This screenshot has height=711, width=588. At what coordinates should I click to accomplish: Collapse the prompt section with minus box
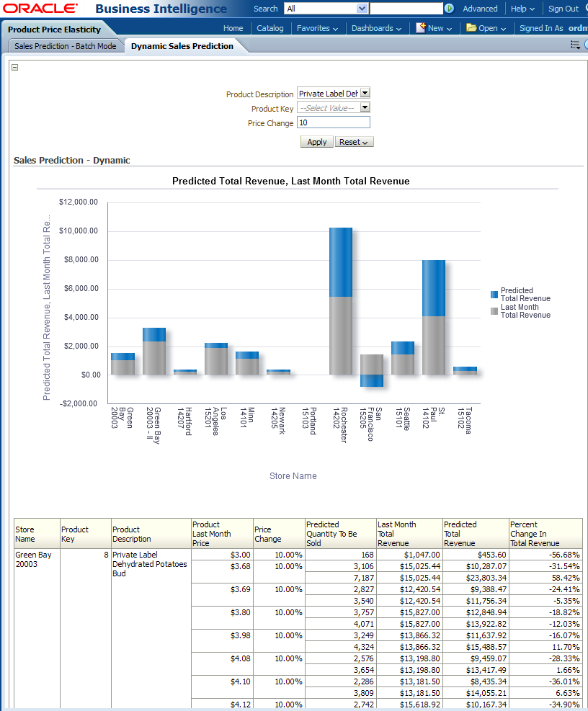coord(15,68)
